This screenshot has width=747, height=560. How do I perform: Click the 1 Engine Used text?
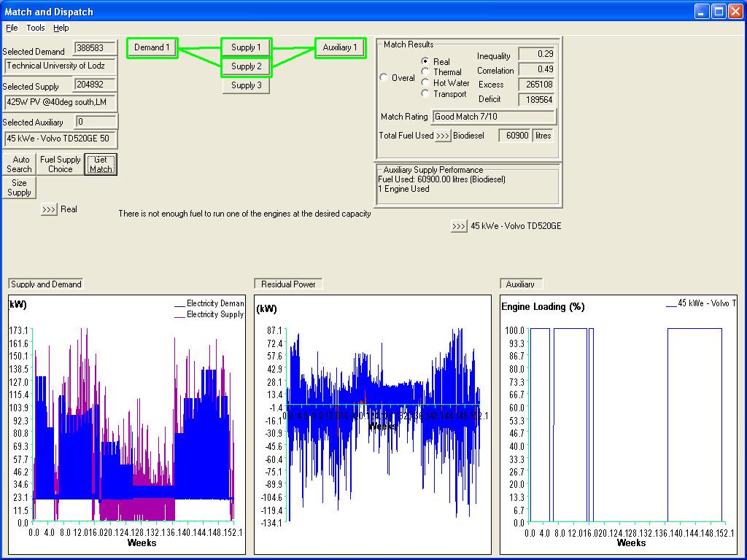tap(403, 189)
